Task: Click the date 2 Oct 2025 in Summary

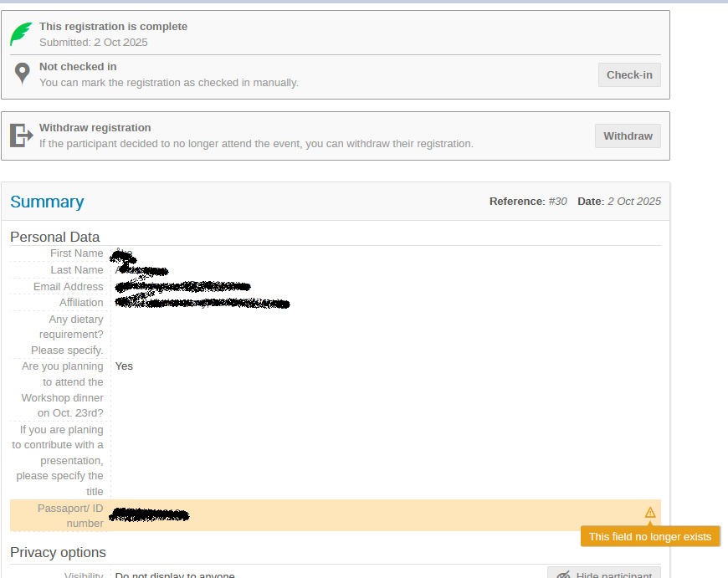Action: [x=633, y=202]
